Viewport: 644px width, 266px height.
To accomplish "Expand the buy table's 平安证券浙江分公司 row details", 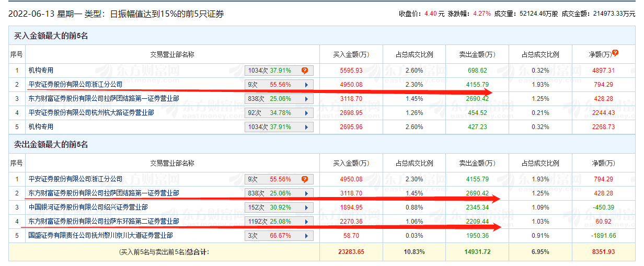I will [x=306, y=85].
